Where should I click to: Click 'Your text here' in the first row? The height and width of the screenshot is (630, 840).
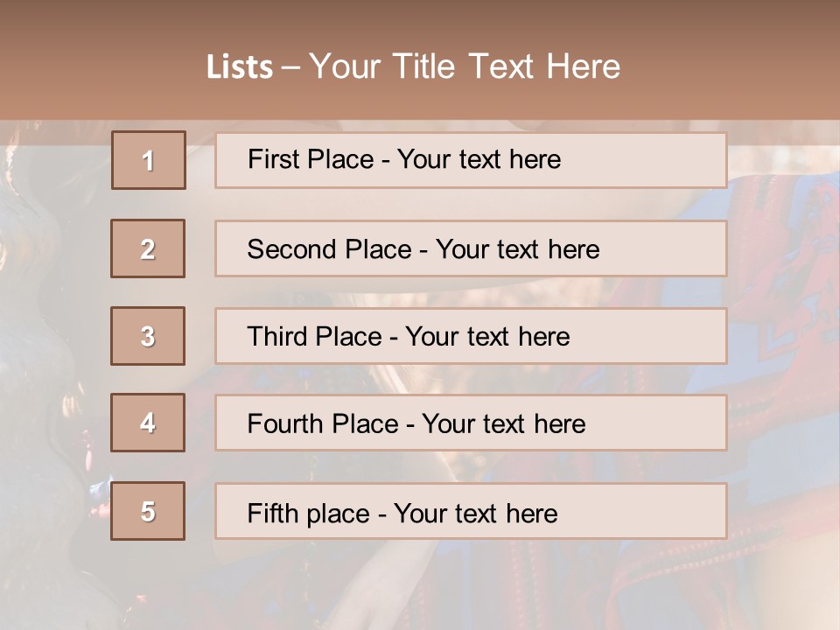coord(479,159)
